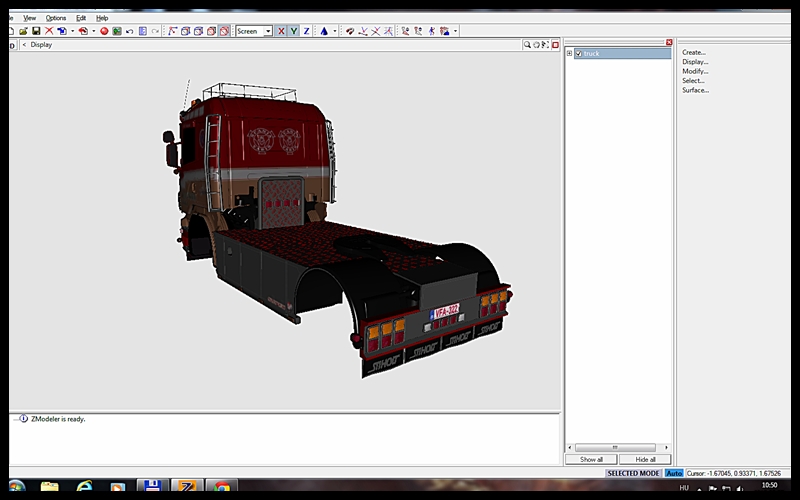Click the red viewport maximize square icon

click(x=555, y=45)
